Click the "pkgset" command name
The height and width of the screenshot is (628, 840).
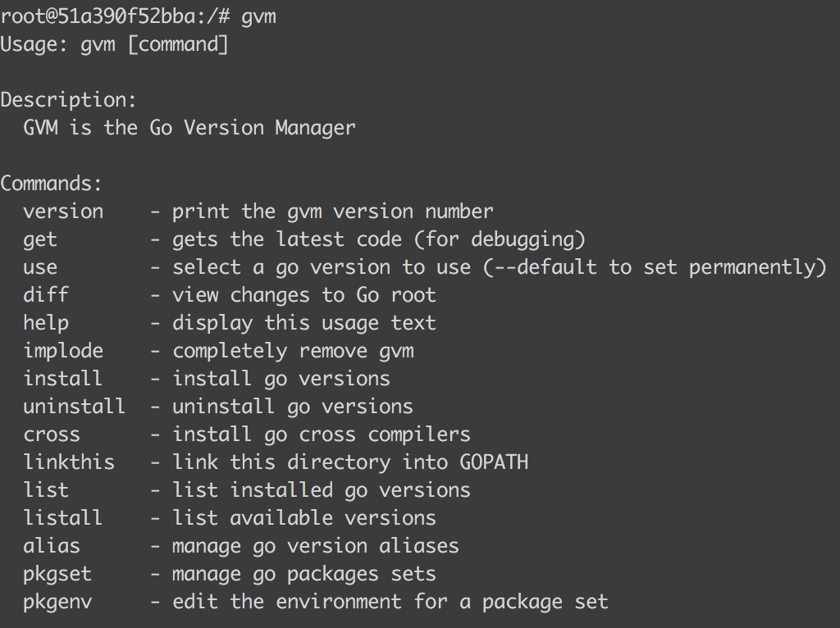(57, 574)
